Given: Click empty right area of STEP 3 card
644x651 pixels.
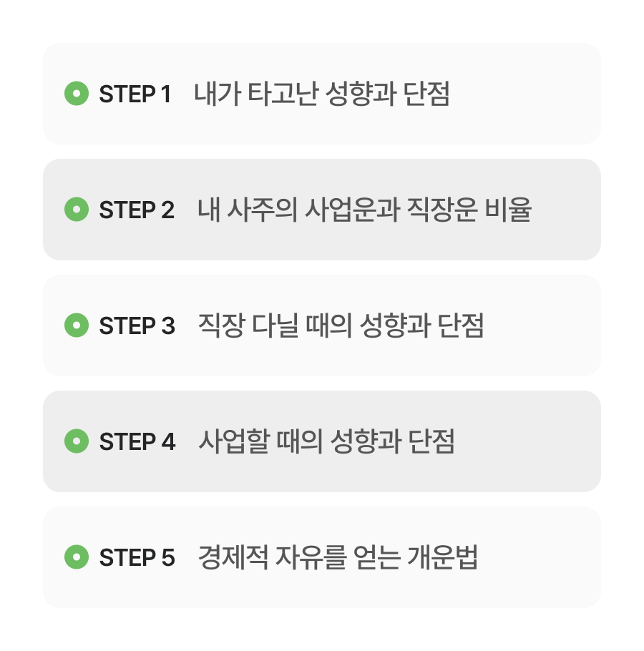Looking at the screenshot, I should pos(542,325).
